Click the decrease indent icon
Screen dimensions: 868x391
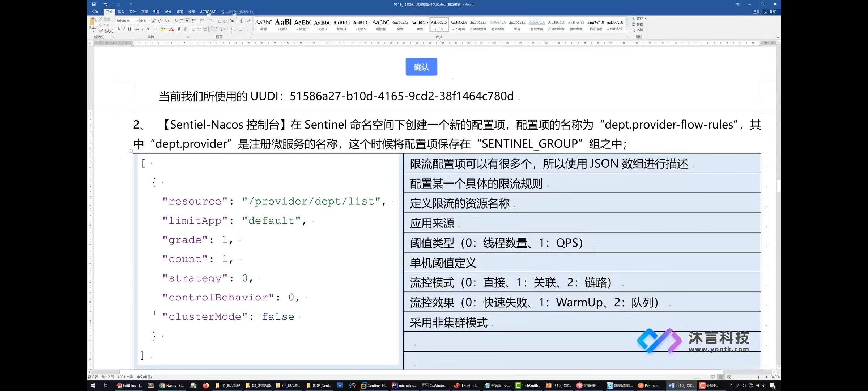pos(219,21)
